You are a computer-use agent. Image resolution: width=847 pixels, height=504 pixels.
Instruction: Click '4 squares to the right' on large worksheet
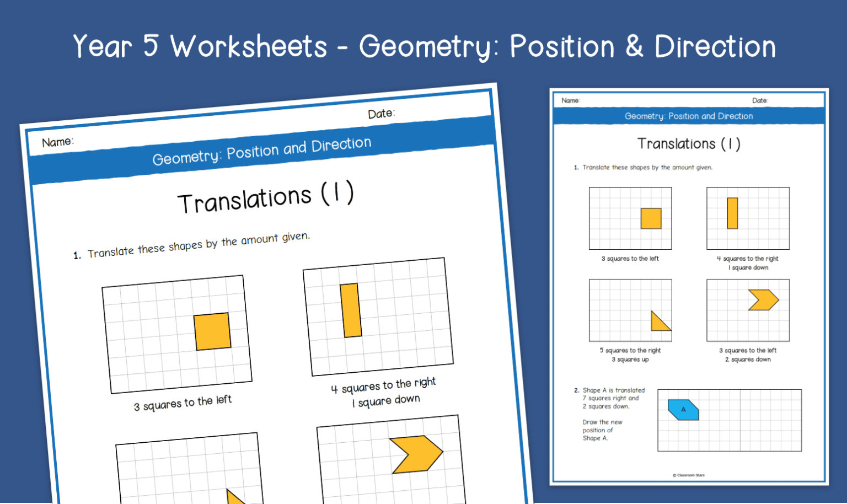(x=383, y=385)
